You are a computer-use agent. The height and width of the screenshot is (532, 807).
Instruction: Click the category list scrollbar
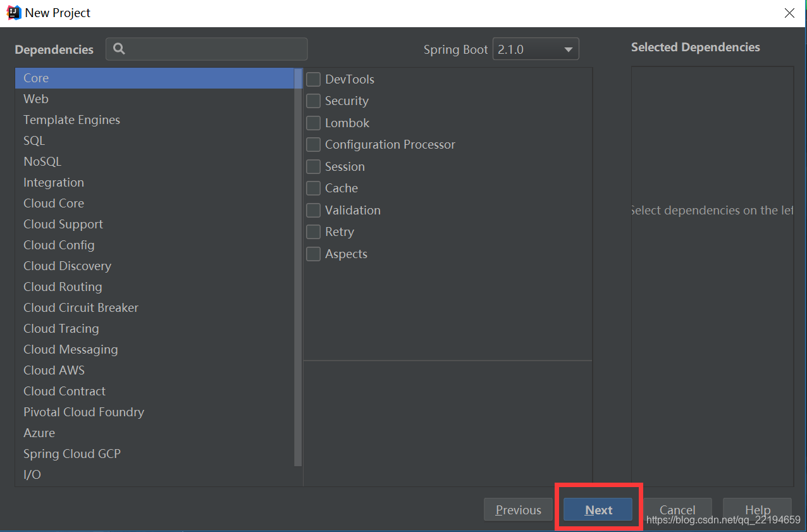coord(299,268)
